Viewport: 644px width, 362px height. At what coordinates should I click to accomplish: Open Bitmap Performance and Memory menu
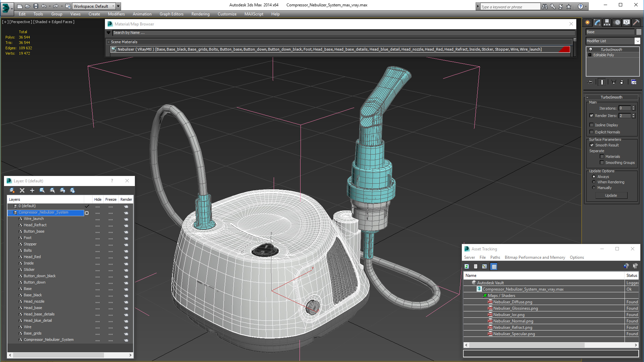[535, 257]
